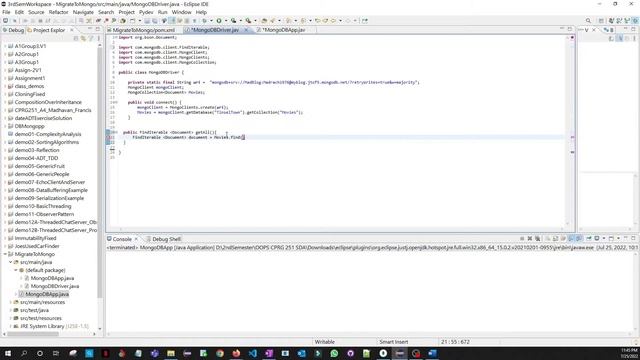Collapse the (default package) node
The height and width of the screenshot is (360, 640).
pos(16,270)
